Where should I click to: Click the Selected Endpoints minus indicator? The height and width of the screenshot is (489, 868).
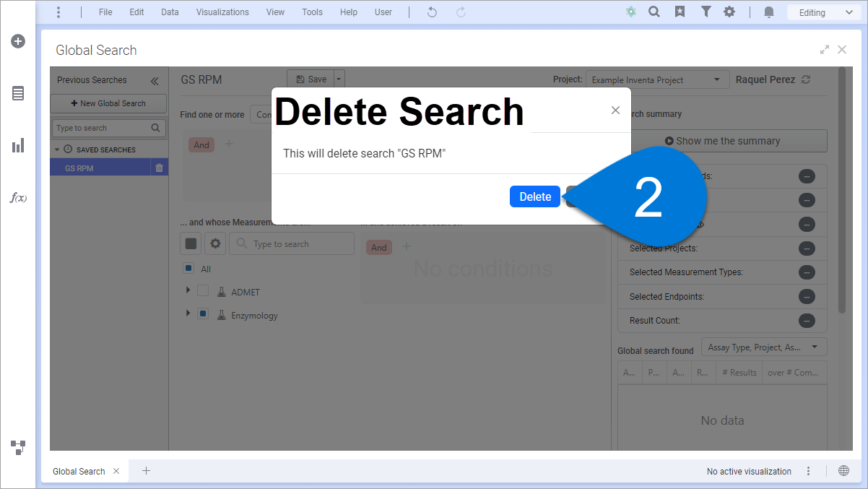click(807, 296)
